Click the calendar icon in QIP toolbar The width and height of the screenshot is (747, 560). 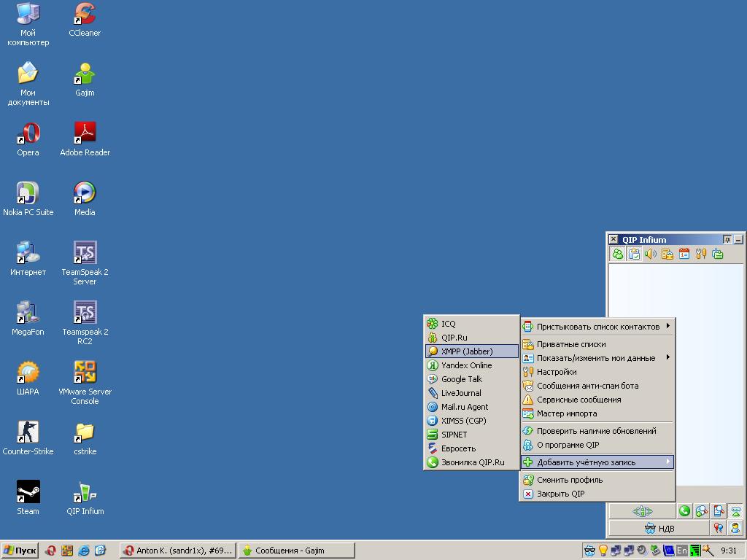pos(684,254)
